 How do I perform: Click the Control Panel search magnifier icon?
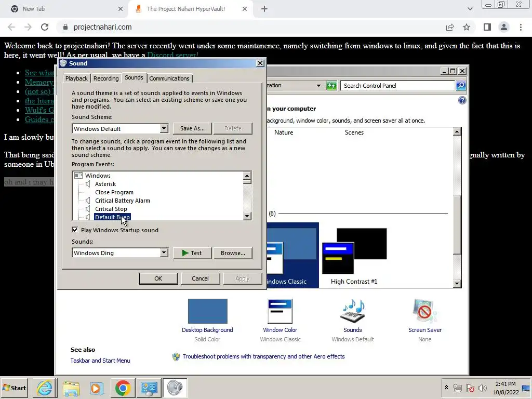pyautogui.click(x=460, y=86)
